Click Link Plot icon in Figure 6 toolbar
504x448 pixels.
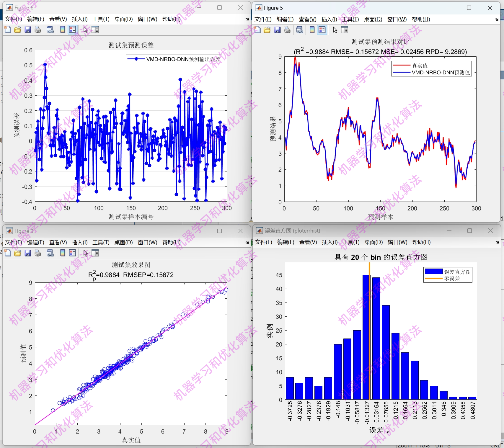[x=50, y=30]
